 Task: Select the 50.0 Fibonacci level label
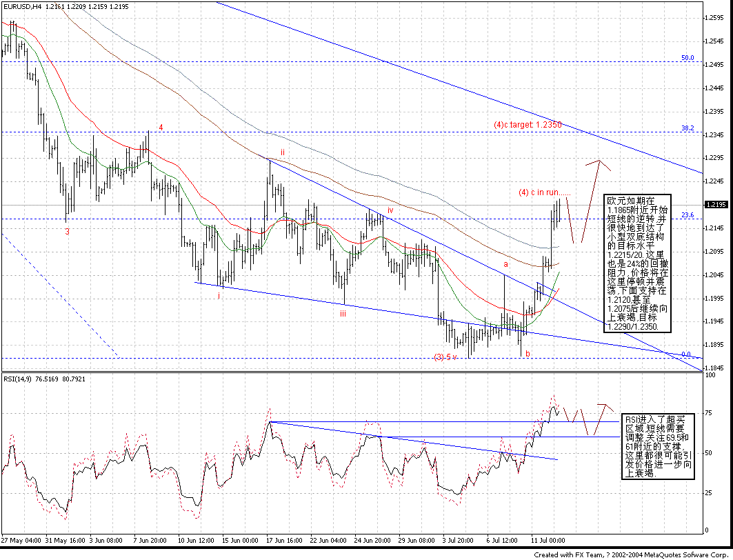coord(687,58)
